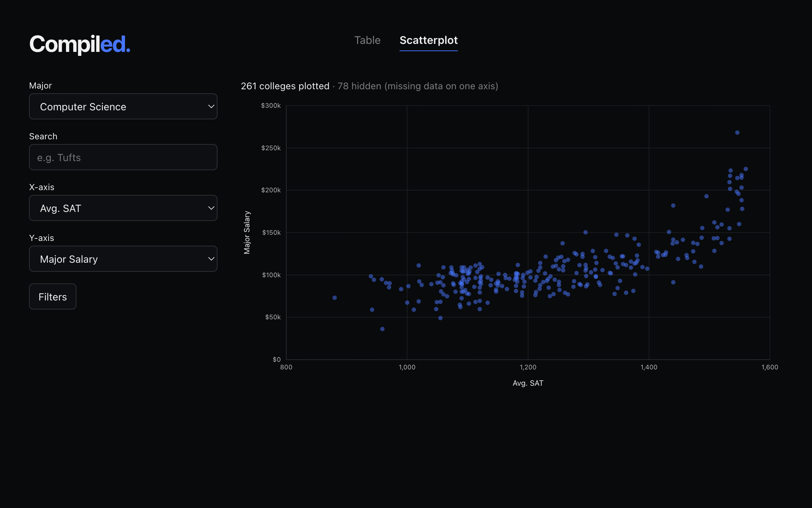Select the highest salary point above $250k
812x508 pixels.
[737, 133]
